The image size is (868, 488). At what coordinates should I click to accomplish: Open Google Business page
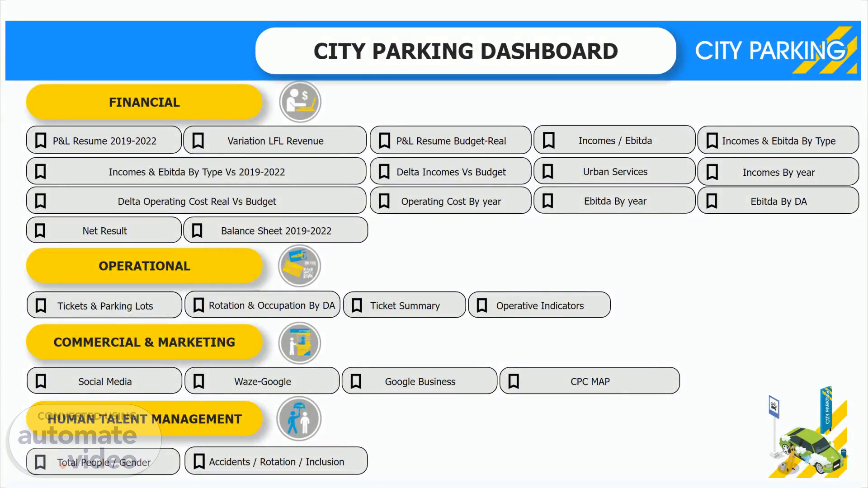point(420,381)
